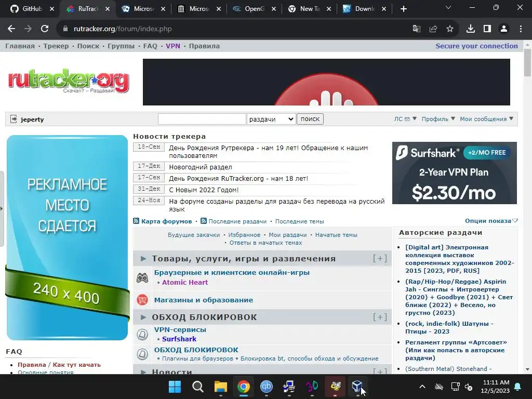Click the page vertical scrollbar thumb
Screen dimensions: 532x399
527,63
